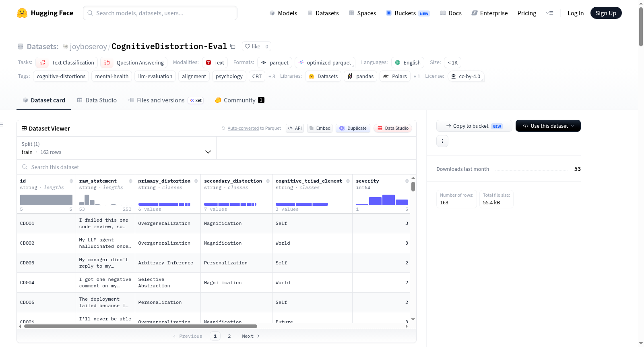Expand the navigation more-options menu
The height and width of the screenshot is (347, 644).
[x=549, y=13]
